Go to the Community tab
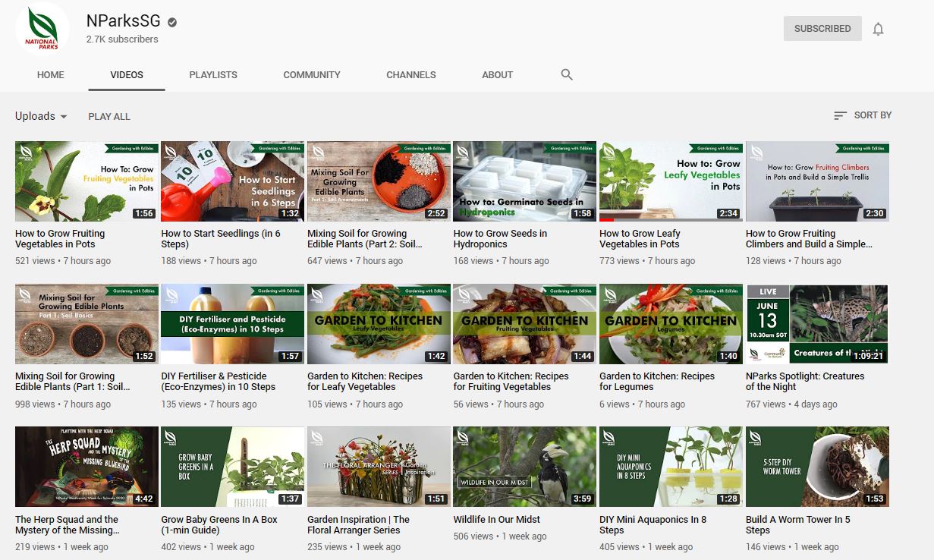Screen dimensions: 934x560 point(312,74)
